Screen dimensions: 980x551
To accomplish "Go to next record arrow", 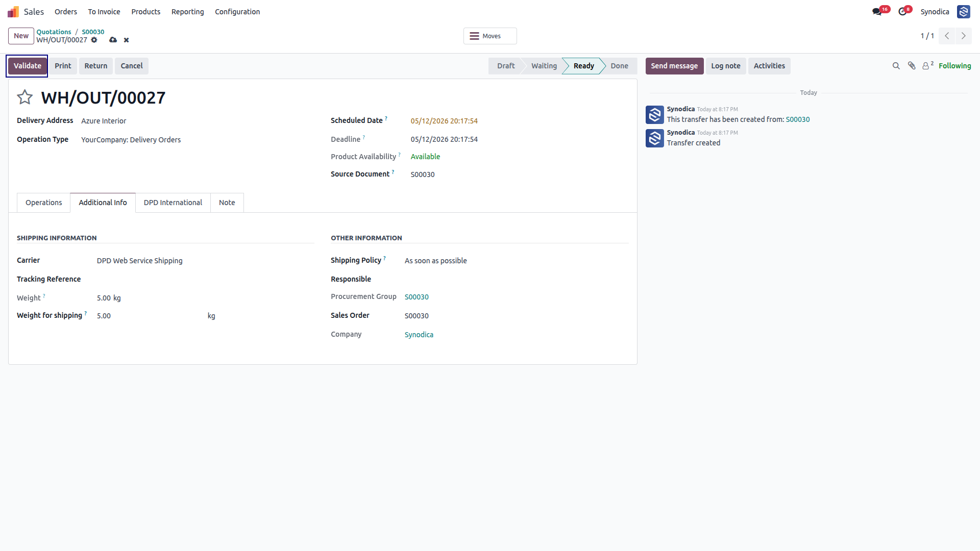I will [964, 36].
